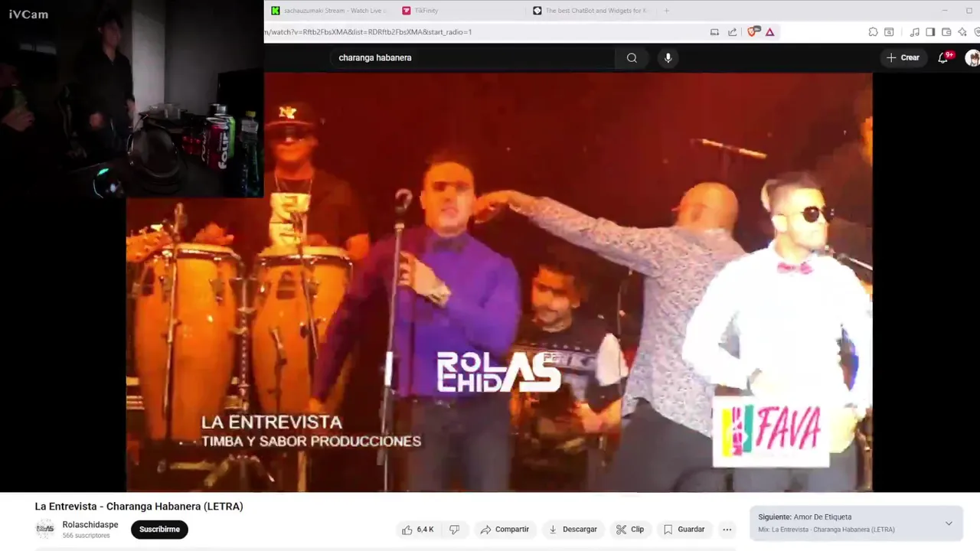Image resolution: width=980 pixels, height=551 pixels.
Task: Click the Brave Rewards triangle icon
Action: 769,32
